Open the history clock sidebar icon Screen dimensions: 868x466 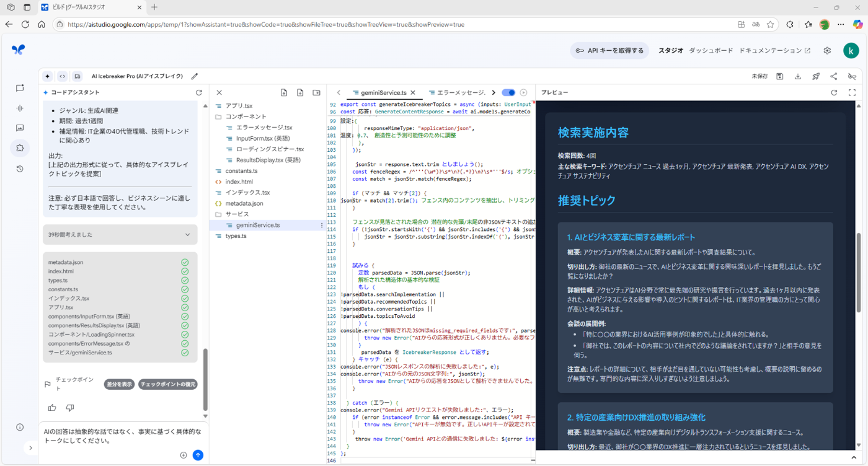click(x=20, y=169)
